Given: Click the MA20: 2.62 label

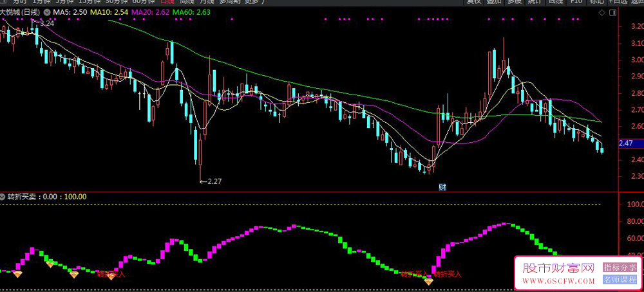Looking at the screenshot, I should tap(150, 12).
